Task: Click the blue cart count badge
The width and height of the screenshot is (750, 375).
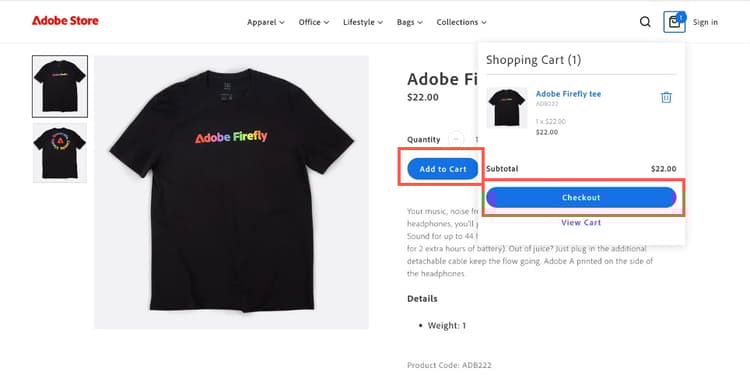Action: 681,17
